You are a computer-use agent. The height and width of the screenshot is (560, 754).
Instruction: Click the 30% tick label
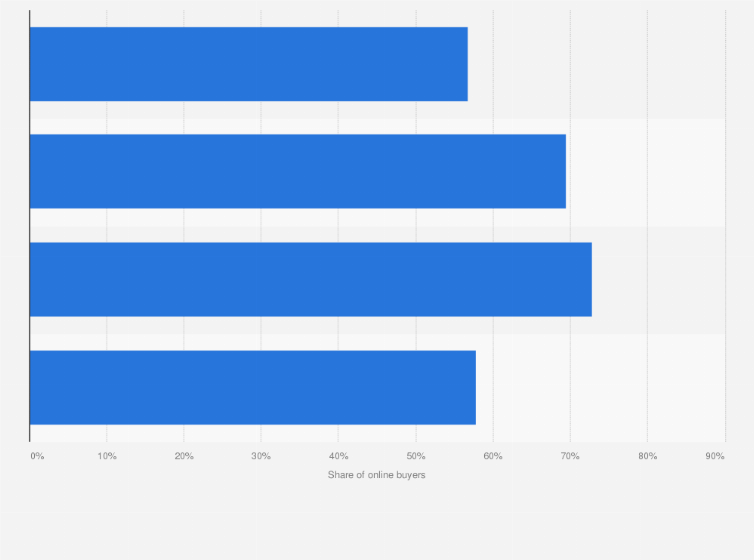[x=261, y=456]
